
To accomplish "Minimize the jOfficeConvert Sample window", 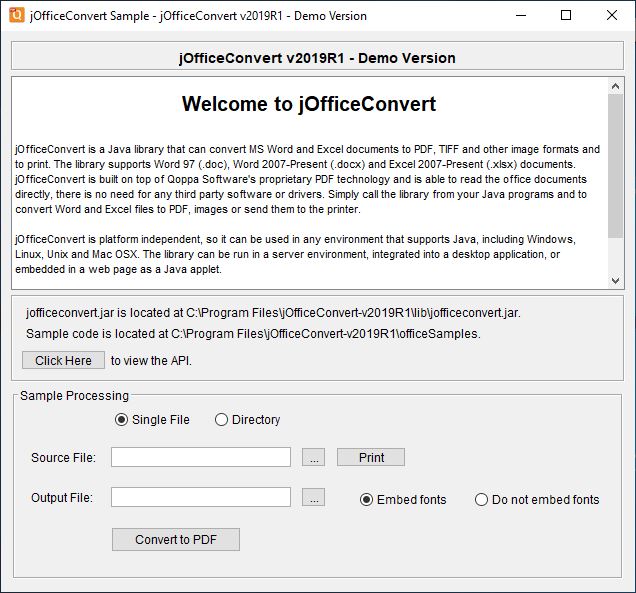I will pyautogui.click(x=520, y=15).
